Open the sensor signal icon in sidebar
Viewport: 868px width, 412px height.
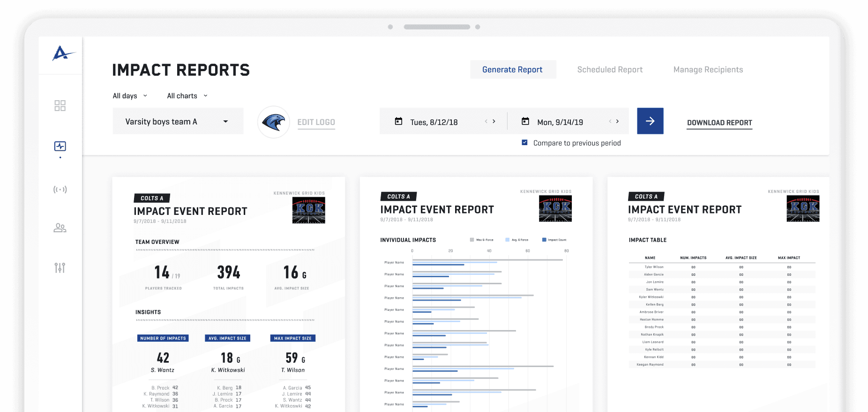60,190
